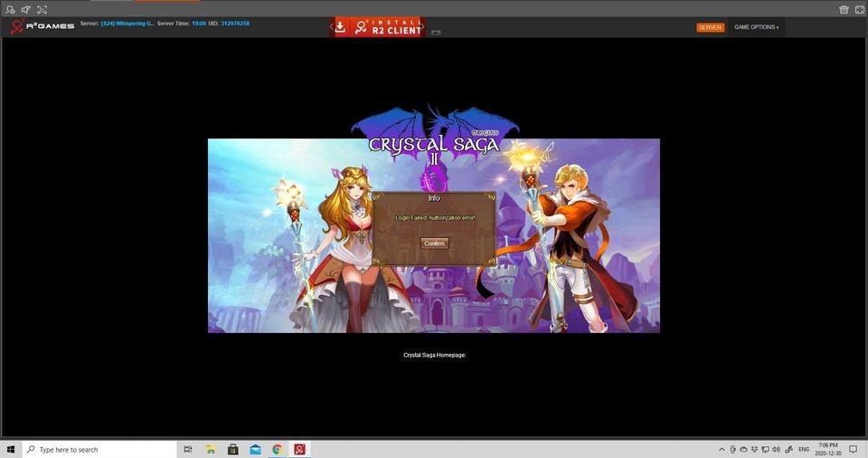Click the Install R2 Client download icon
Screen dimensions: 868x458
coord(341,27)
